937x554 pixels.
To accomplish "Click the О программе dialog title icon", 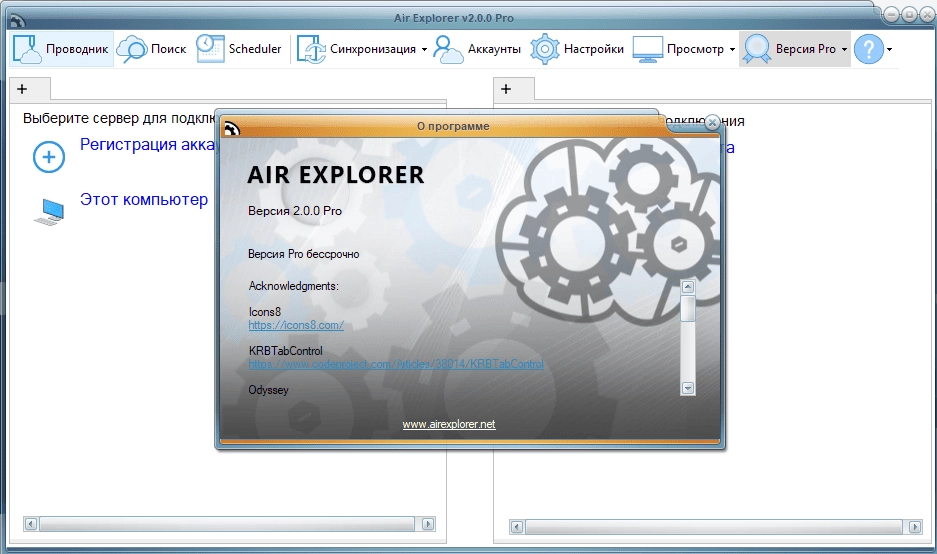I will [x=231, y=128].
